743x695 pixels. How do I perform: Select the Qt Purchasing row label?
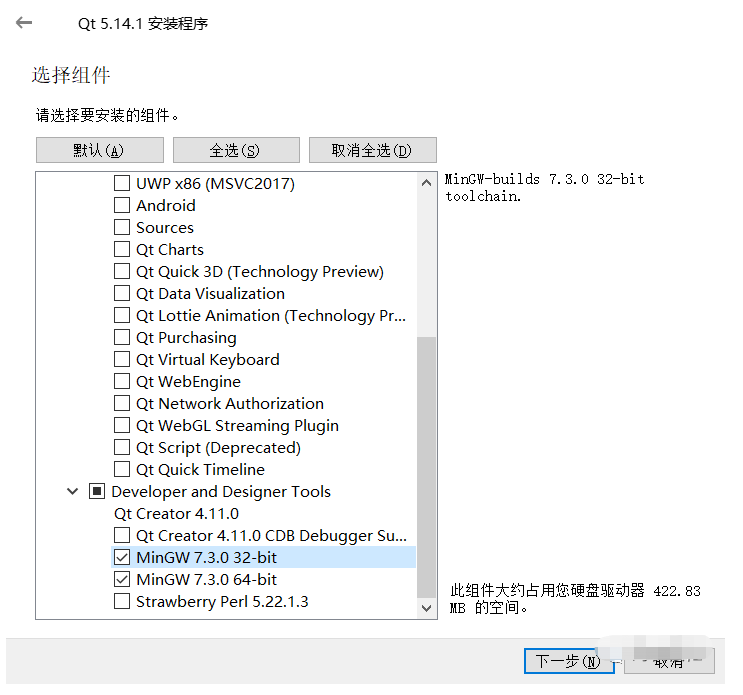pos(186,337)
